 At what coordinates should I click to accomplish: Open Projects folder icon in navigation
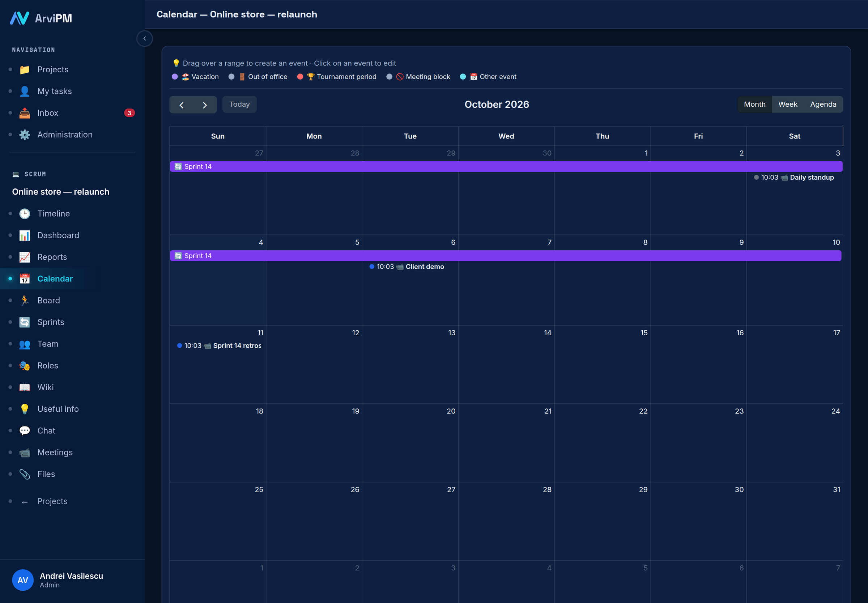coord(25,69)
